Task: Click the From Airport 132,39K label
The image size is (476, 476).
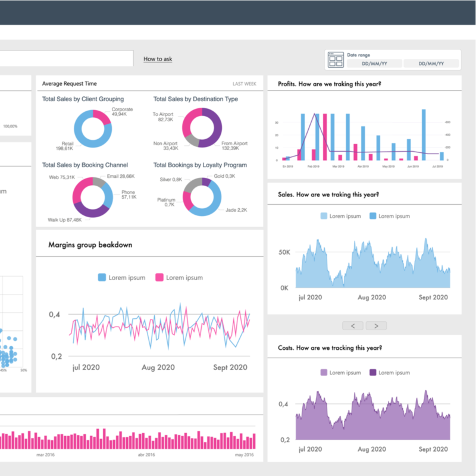Action: [234, 146]
